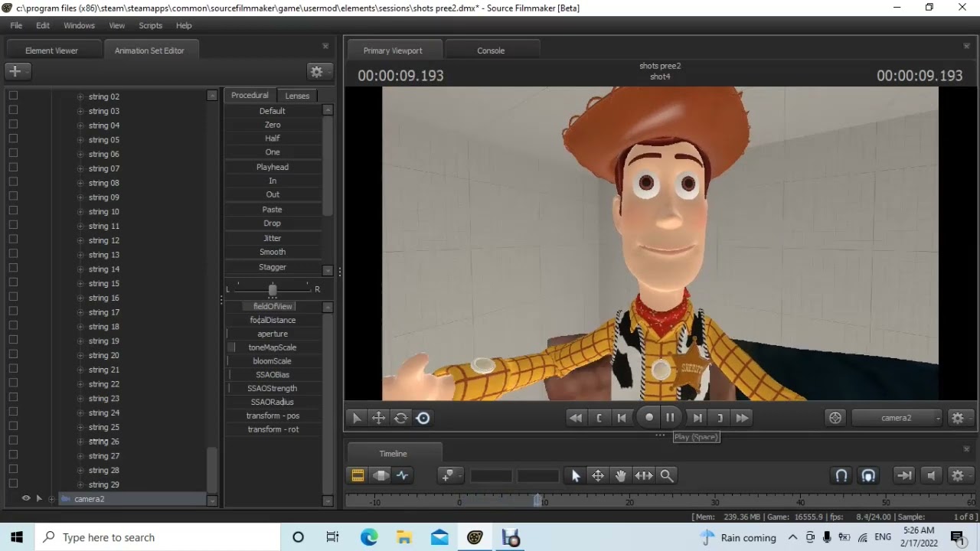980x551 pixels.
Task: Apply the Smooth procedural preset
Action: tap(273, 252)
